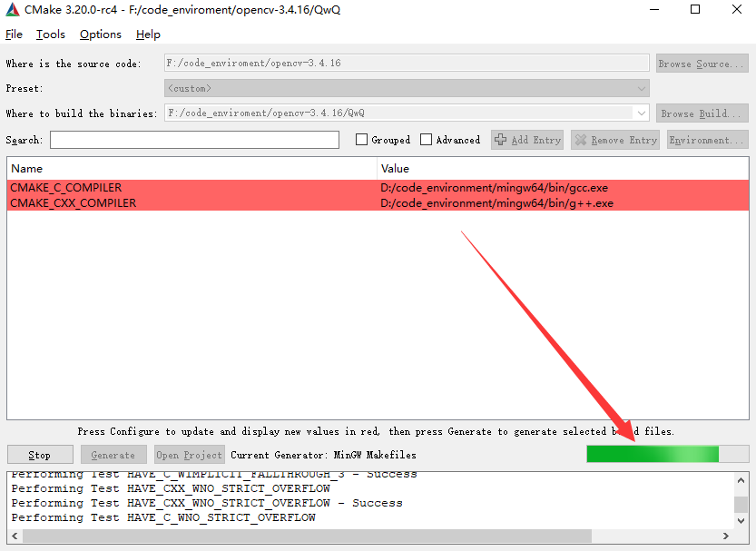Image resolution: width=756 pixels, height=551 pixels.
Task: Click the 'Current Generator: MinGW Makefiles' label
Action: [x=323, y=455]
